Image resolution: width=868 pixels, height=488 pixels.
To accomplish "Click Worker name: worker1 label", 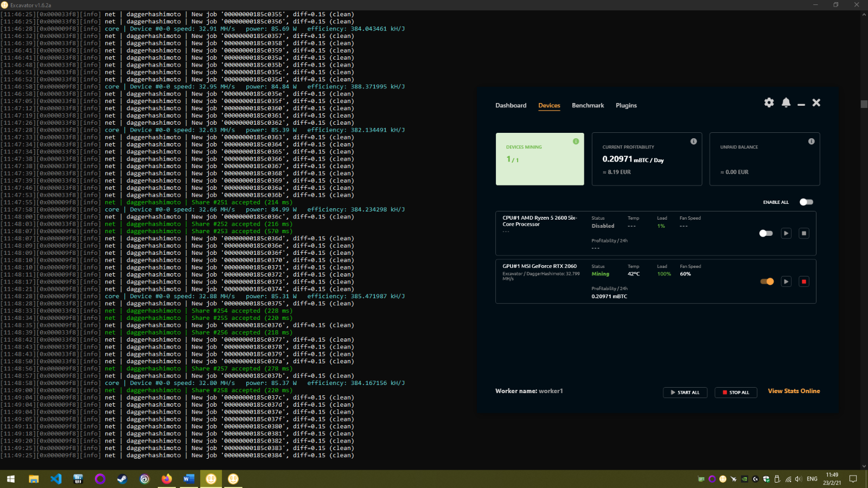I will click(529, 391).
